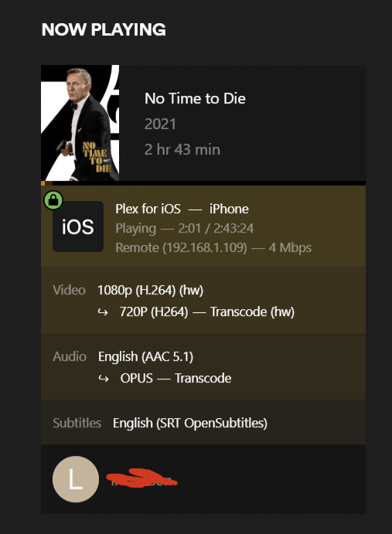The width and height of the screenshot is (392, 534).
Task: Click the iOS platform icon
Action: 78,226
